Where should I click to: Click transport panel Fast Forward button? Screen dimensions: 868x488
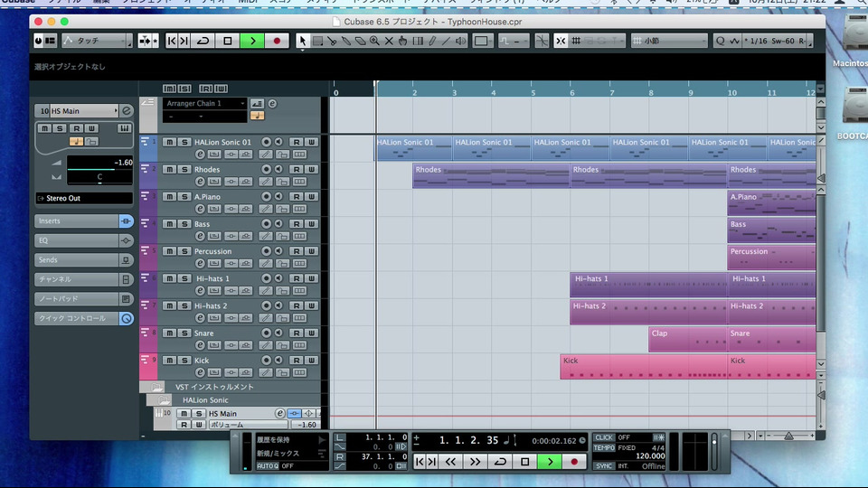(x=475, y=462)
